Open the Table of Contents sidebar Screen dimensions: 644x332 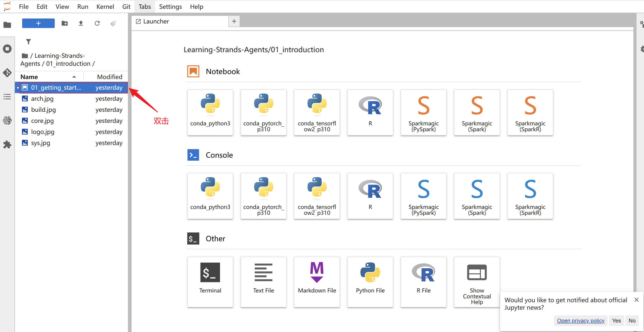pos(7,97)
